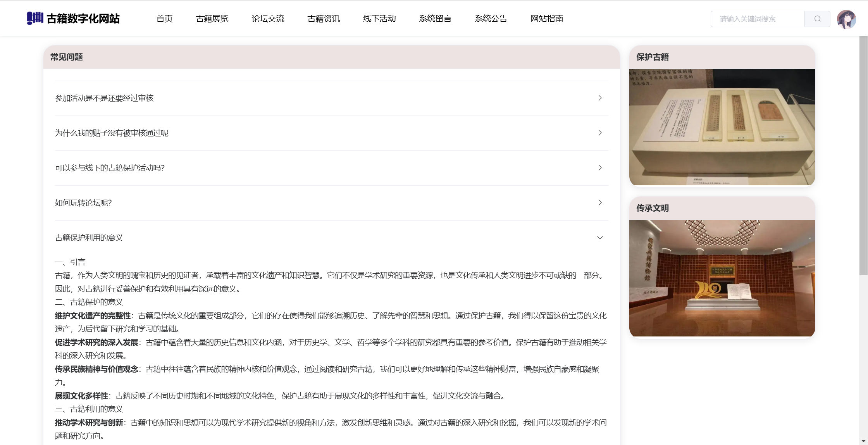Image resolution: width=868 pixels, height=445 pixels.
Task: Click the 古籍数字化网站 logo icon
Action: [35, 18]
